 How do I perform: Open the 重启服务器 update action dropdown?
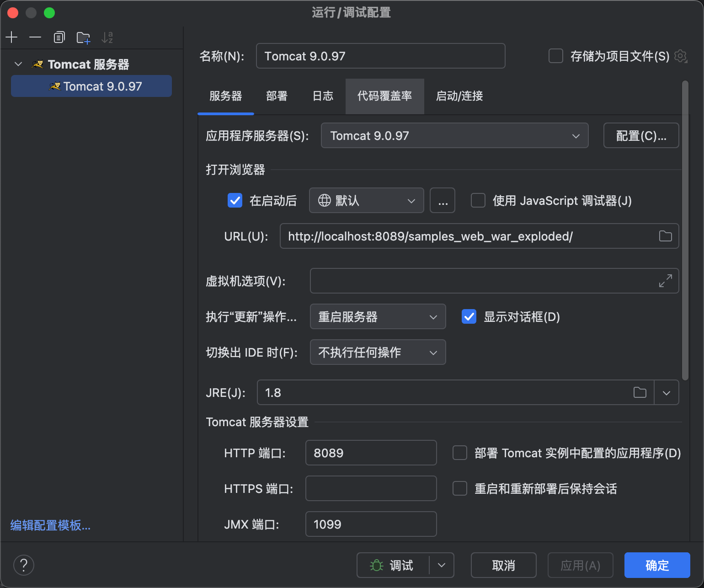point(378,316)
